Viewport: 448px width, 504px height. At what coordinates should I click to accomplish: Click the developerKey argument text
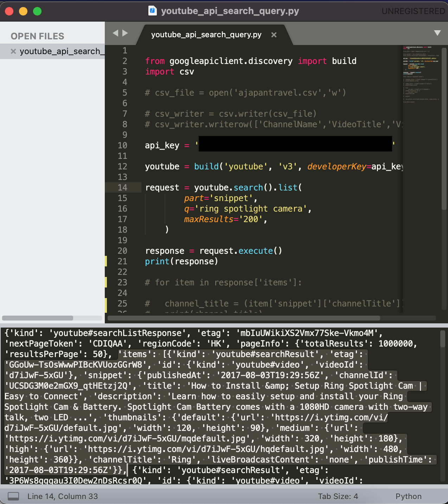[x=337, y=167]
